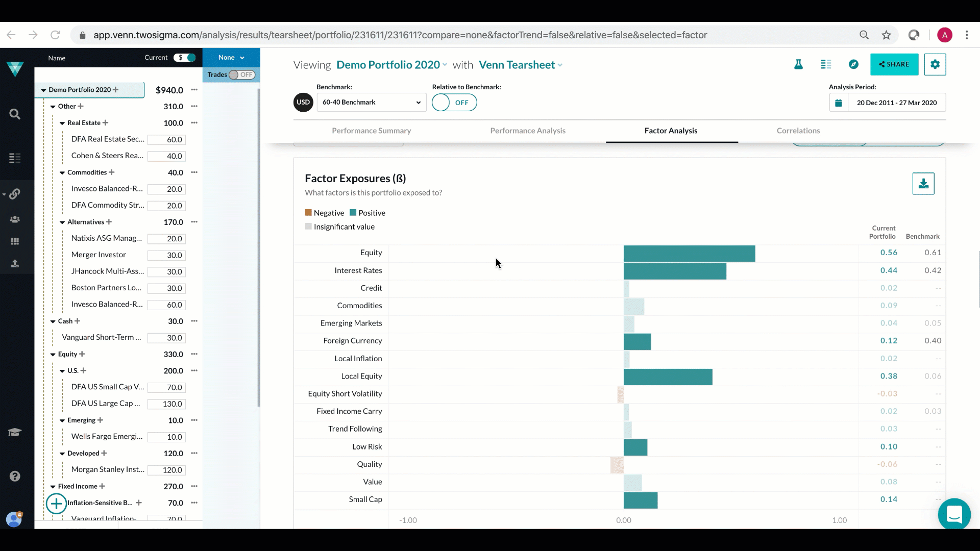The width and height of the screenshot is (980, 551).
Task: Open the analysis period calendar icon
Action: 839,103
